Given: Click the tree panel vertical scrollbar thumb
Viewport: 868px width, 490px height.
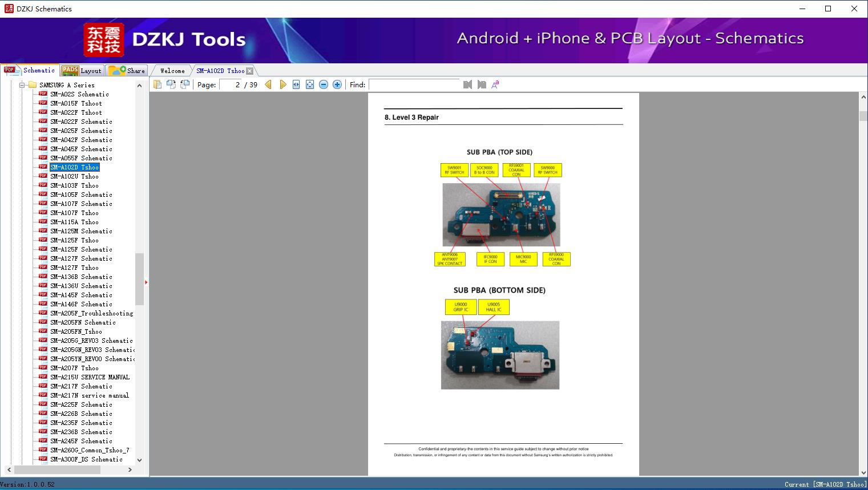Looking at the screenshot, I should pyautogui.click(x=139, y=279).
